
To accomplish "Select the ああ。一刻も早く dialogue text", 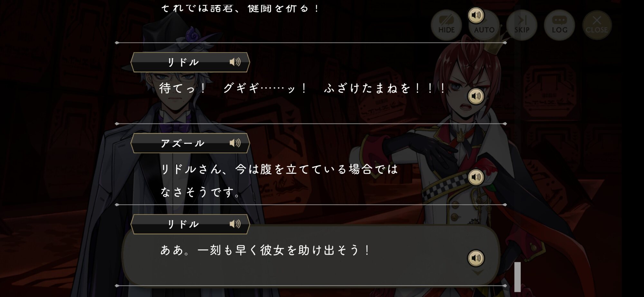I will click(x=265, y=250).
